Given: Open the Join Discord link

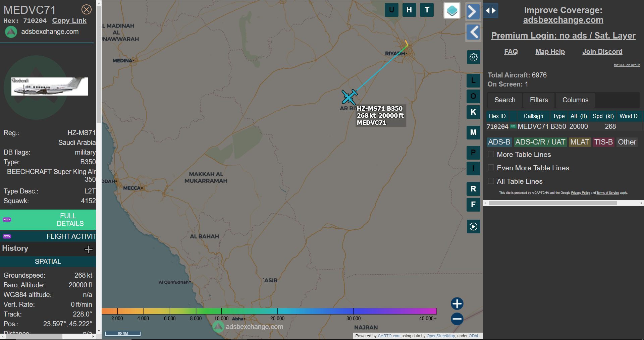Looking at the screenshot, I should click(x=602, y=52).
